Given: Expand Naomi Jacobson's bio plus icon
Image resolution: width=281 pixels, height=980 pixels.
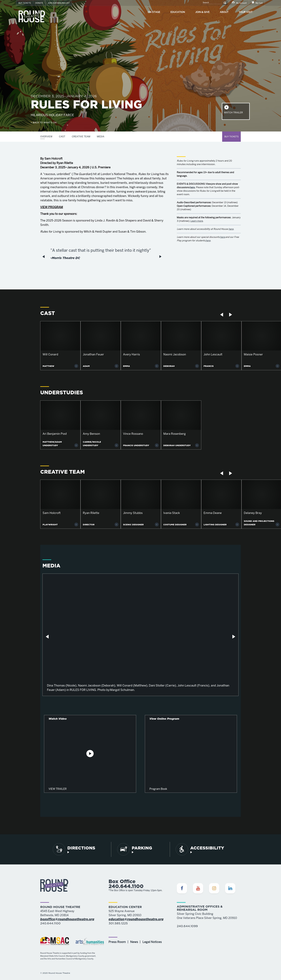Looking at the screenshot, I should (197, 366).
